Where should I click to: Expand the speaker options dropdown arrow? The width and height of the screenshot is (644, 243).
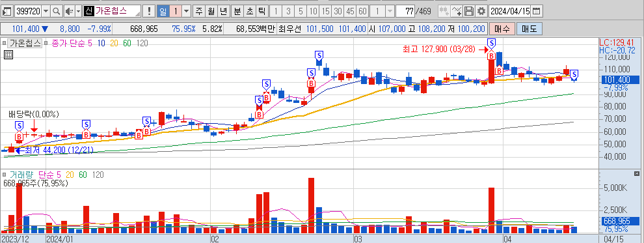coord(78,11)
